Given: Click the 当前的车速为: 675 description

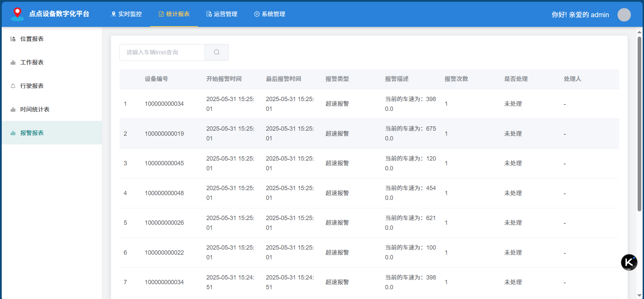Looking at the screenshot, I should coord(410,133).
